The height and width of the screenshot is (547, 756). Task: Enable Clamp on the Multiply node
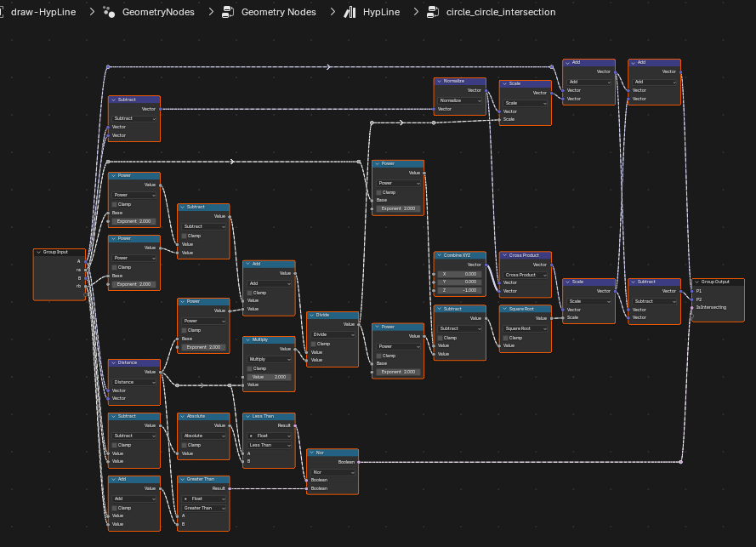click(250, 368)
